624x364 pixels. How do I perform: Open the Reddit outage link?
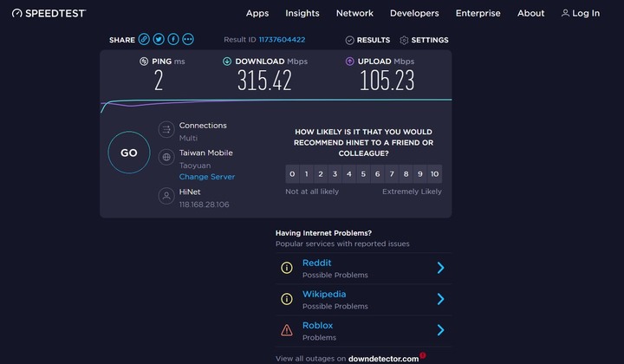tap(317, 263)
